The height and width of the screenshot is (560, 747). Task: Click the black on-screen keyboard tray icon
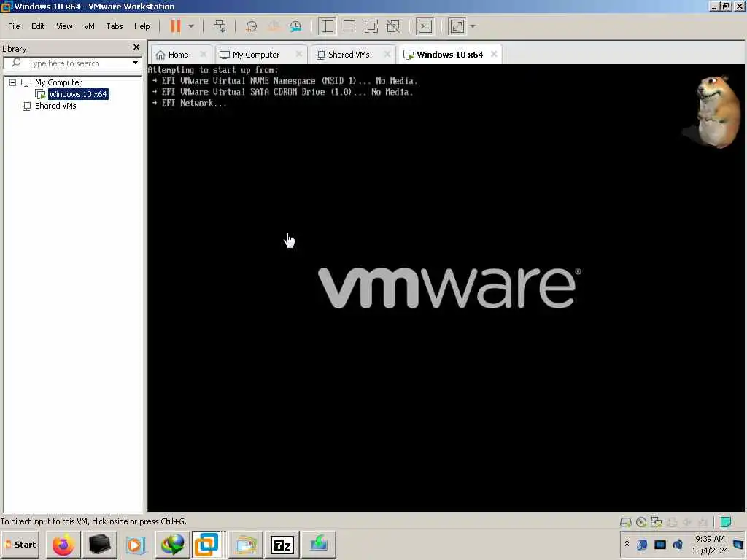click(660, 544)
